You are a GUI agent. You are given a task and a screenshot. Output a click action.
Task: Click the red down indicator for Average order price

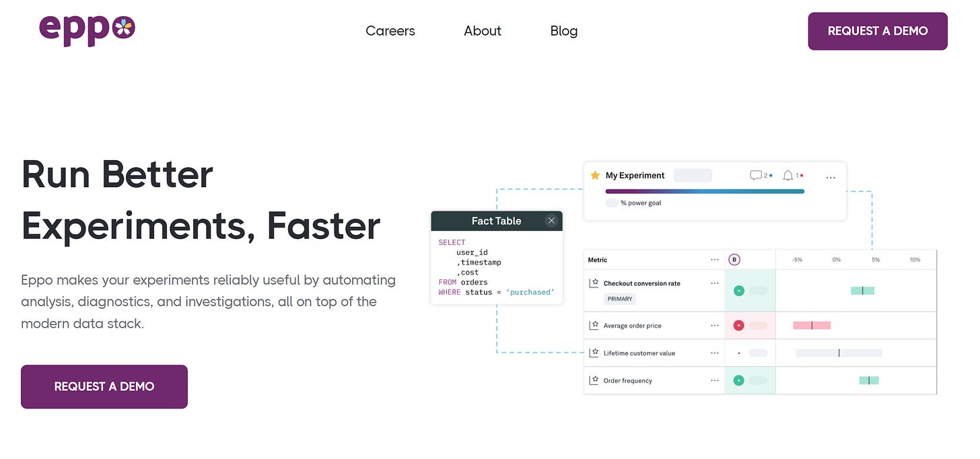tap(739, 325)
